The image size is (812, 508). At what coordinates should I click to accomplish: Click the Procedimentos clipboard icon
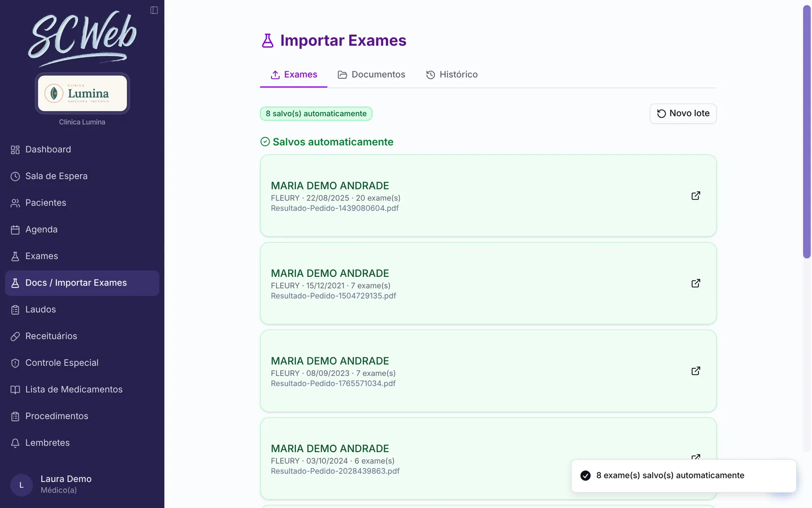click(15, 416)
